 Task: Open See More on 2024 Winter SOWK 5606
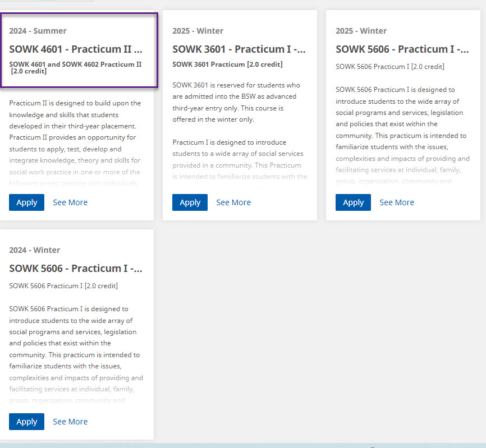[x=70, y=422]
